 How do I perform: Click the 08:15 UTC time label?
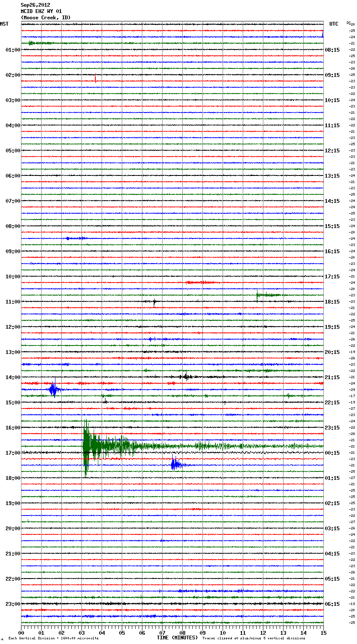click(332, 50)
